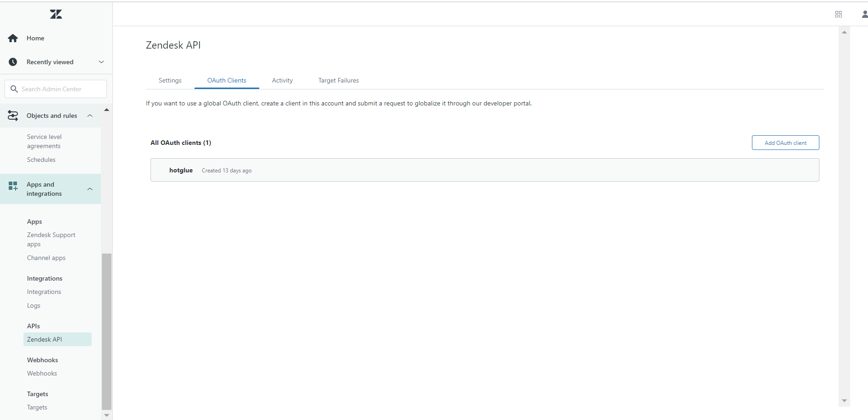Viewport: 868px width, 420px height.
Task: Open the hotglue OAuth client row
Action: pos(485,170)
